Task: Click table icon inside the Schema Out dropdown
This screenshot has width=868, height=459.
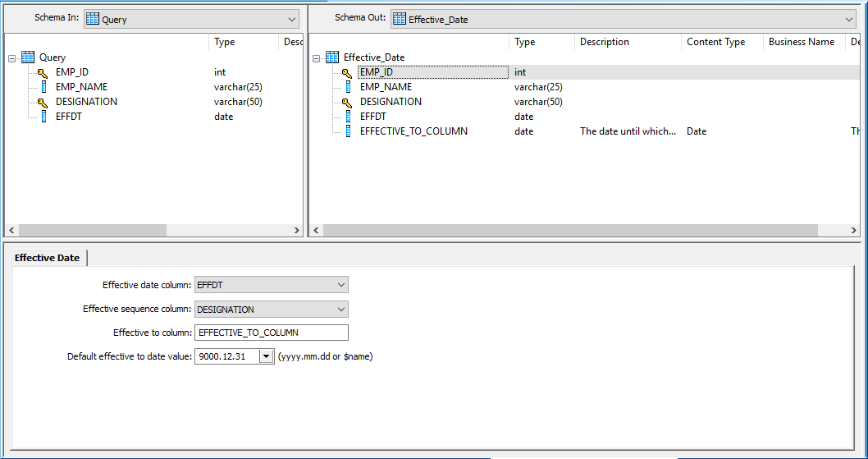Action: (399, 20)
